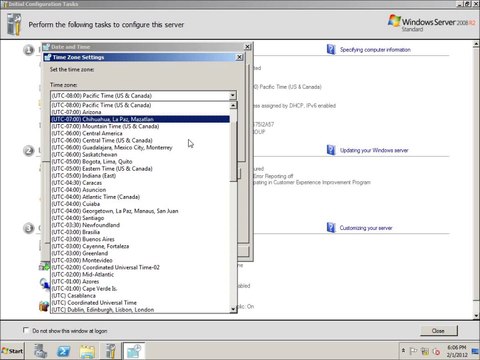The height and width of the screenshot is (360, 480).
Task: Select (UTC) Coordinated Universal Time entry
Action: pos(140,302)
